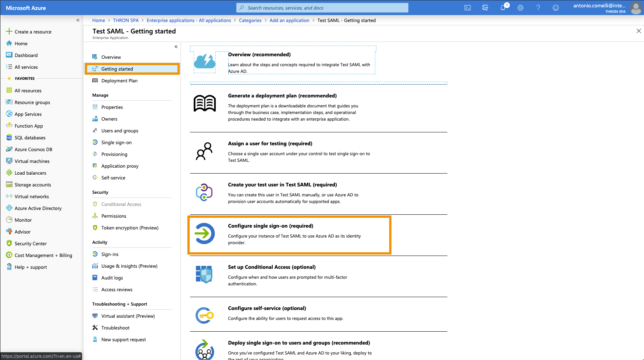The height and width of the screenshot is (360, 644).
Task: Collapse the application resource menu
Action: coord(176,47)
